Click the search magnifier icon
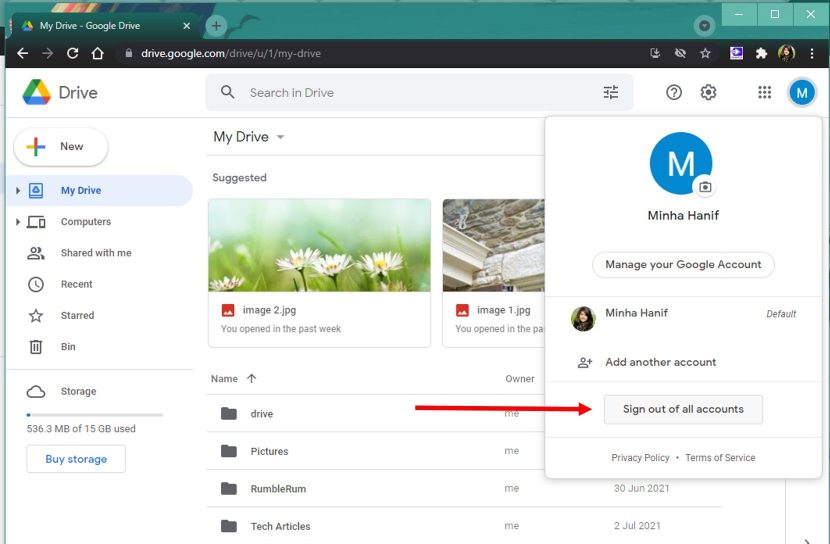The image size is (830, 544). [x=228, y=92]
